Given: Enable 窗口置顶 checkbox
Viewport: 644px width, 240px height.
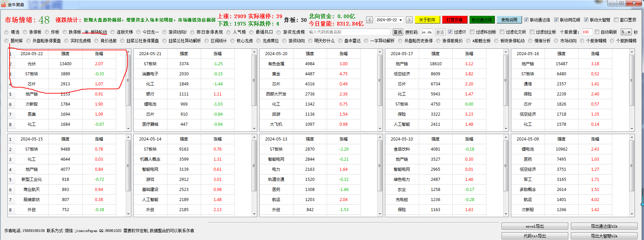Looking at the screenshot, I should [616, 20].
